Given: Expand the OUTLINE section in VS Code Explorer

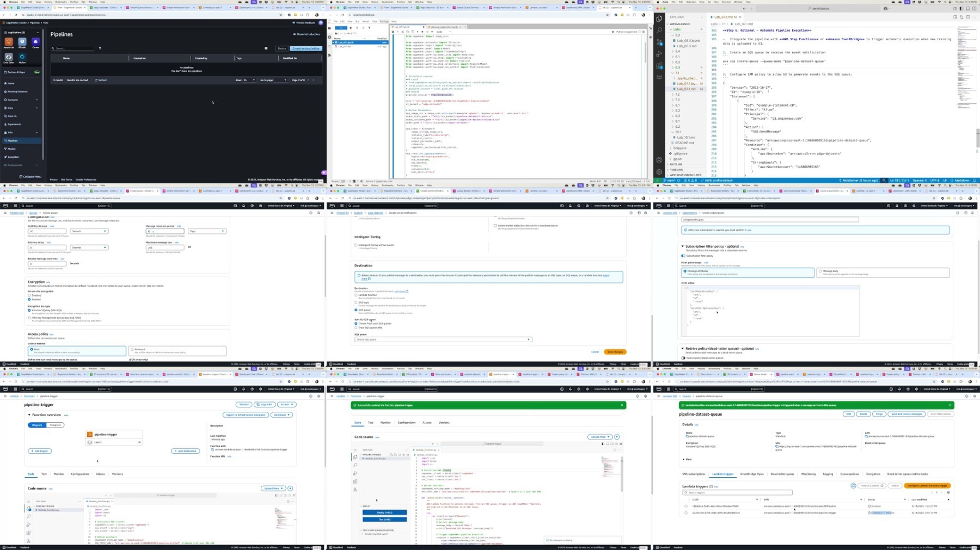Looking at the screenshot, I should coord(676,164).
